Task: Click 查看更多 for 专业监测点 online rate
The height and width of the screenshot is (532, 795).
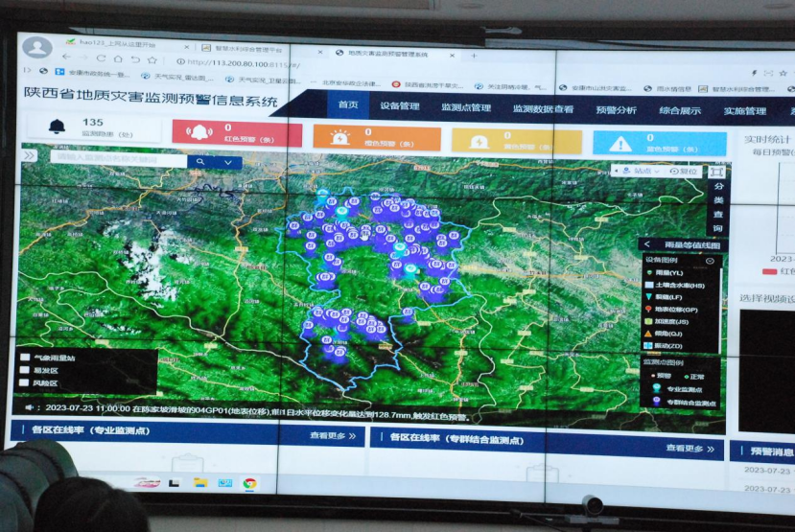Action: tap(332, 435)
